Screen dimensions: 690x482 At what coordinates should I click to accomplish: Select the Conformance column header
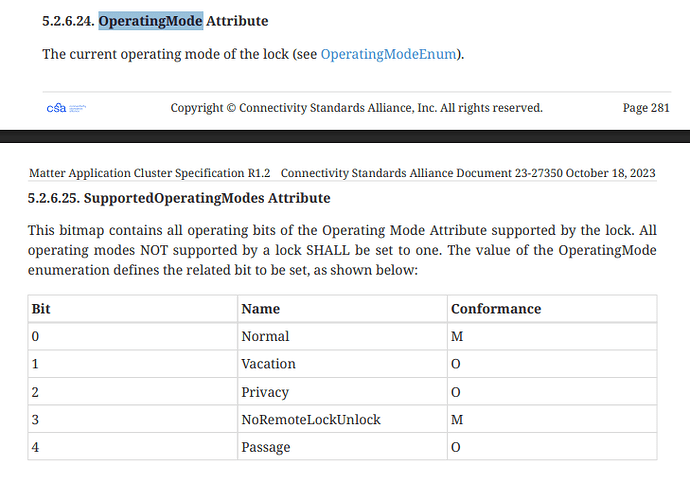click(x=495, y=309)
